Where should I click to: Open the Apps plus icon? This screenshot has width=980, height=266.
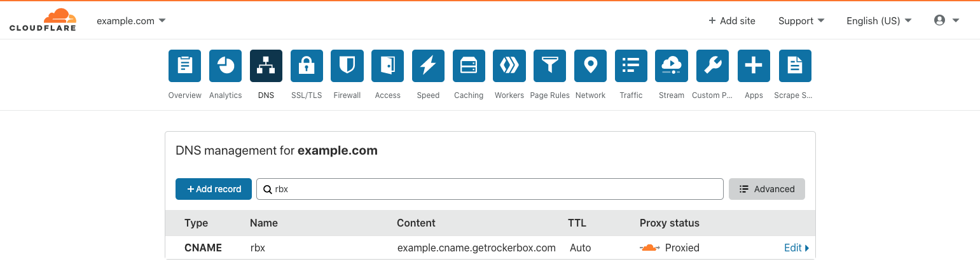[x=754, y=66]
